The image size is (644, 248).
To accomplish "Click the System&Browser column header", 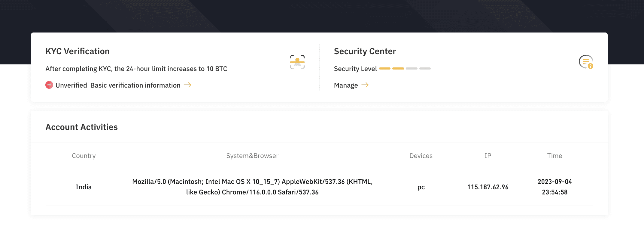I will 252,156.
